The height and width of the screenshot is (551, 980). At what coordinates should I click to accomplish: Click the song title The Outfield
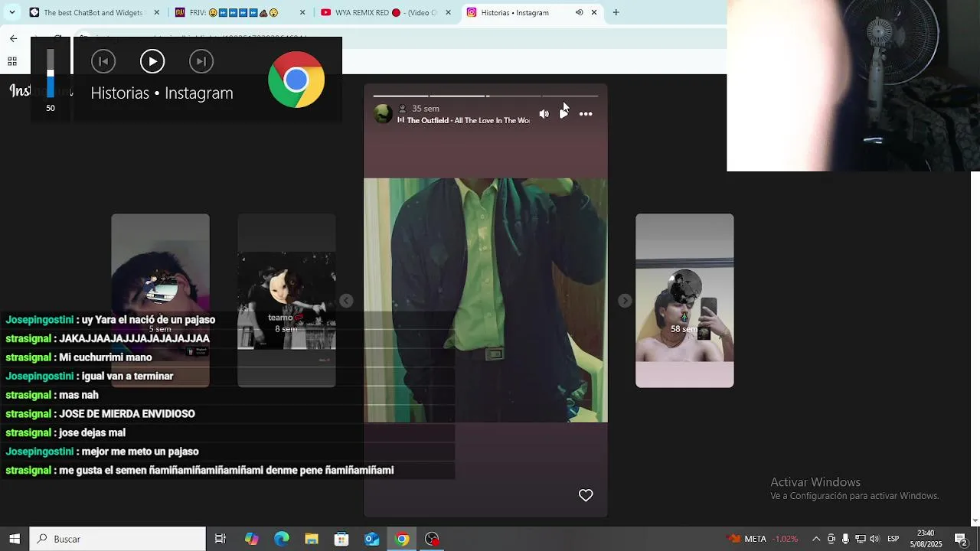468,120
